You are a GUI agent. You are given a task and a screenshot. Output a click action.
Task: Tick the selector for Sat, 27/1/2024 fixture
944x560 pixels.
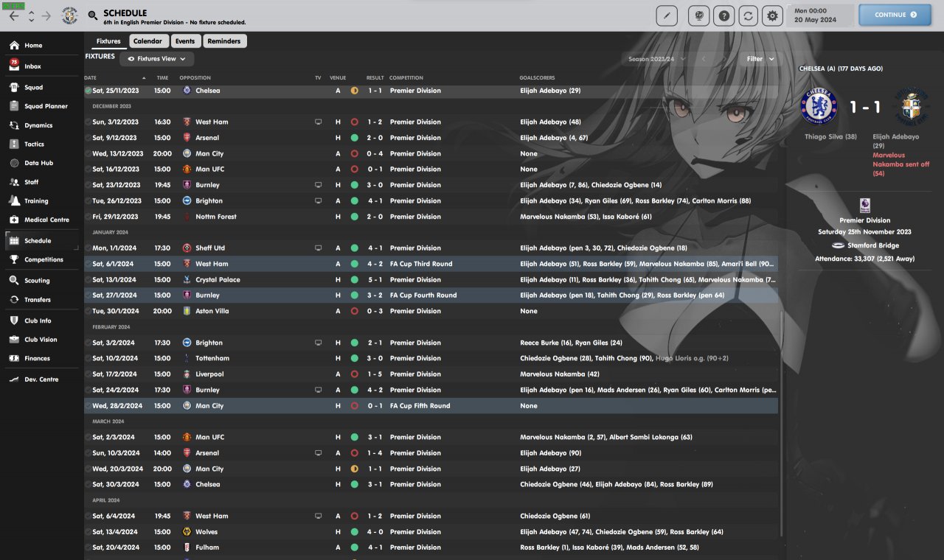point(88,295)
